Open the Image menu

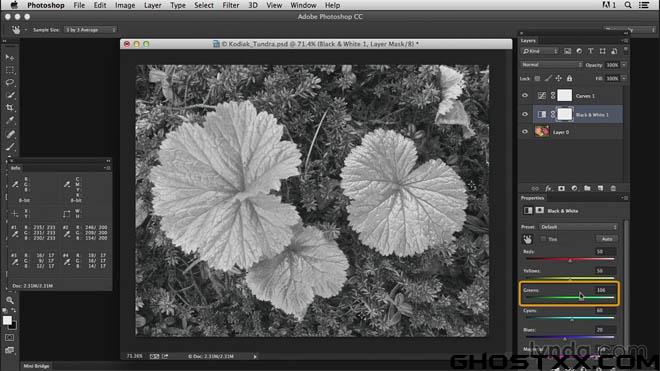click(x=125, y=5)
